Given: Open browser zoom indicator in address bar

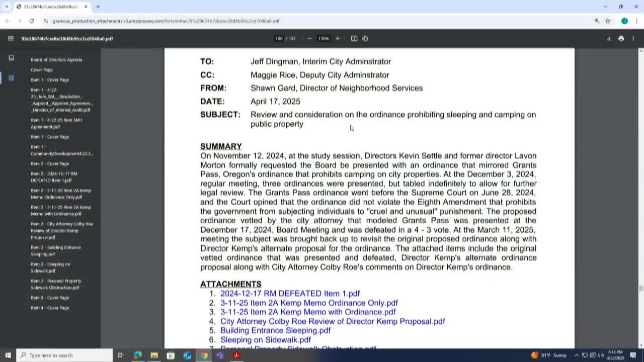Looking at the screenshot, I should click(597, 21).
